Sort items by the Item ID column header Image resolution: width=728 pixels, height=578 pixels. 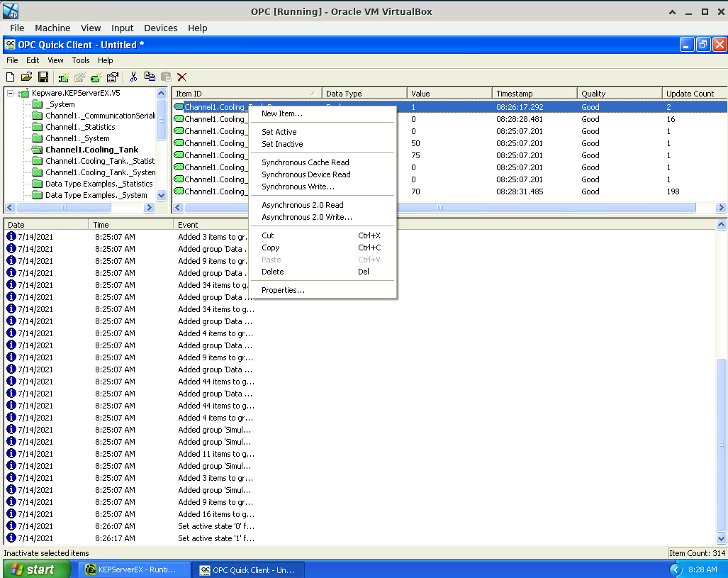[247, 94]
